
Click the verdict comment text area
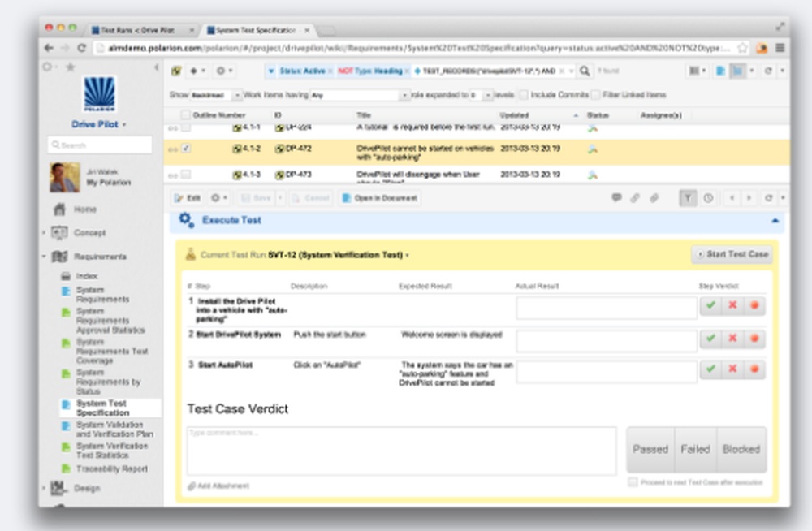(401, 451)
